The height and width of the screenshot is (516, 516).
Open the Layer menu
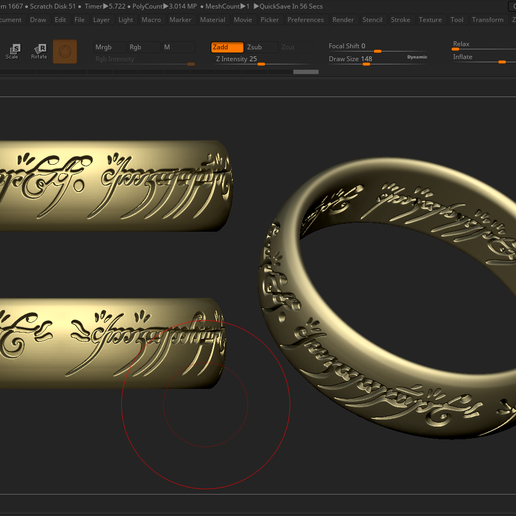(101, 20)
